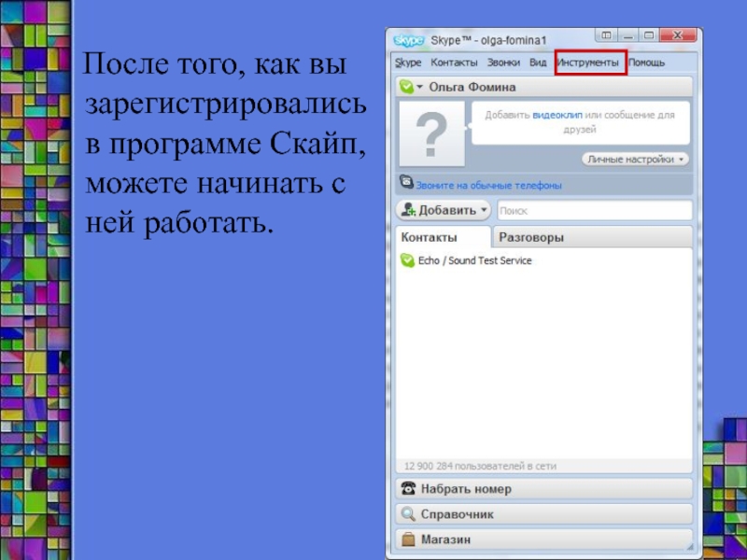
Task: Click the resize grip at window corner
Action: point(690,547)
